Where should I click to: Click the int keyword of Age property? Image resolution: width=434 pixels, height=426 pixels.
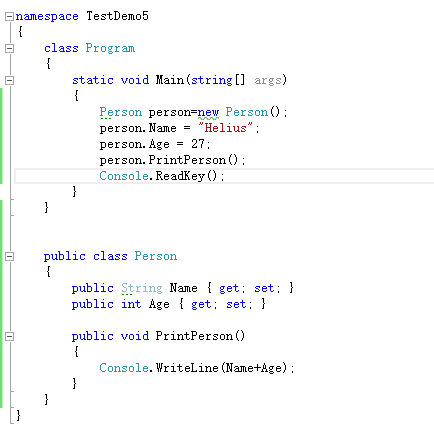pos(131,304)
